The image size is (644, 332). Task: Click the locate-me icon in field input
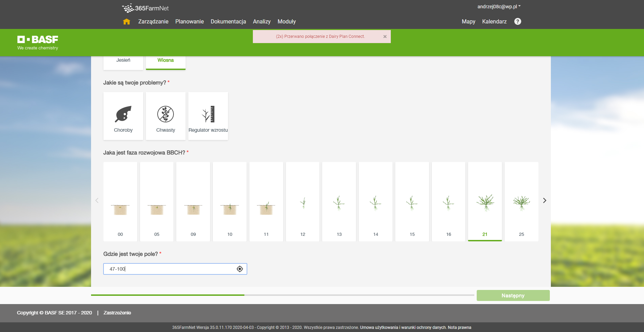[x=240, y=269]
